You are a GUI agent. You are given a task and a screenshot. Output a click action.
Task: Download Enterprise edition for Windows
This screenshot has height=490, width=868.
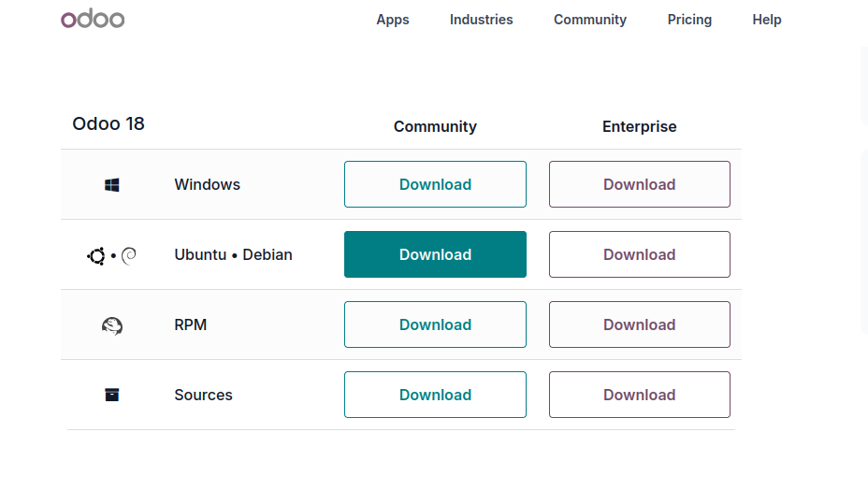(639, 184)
